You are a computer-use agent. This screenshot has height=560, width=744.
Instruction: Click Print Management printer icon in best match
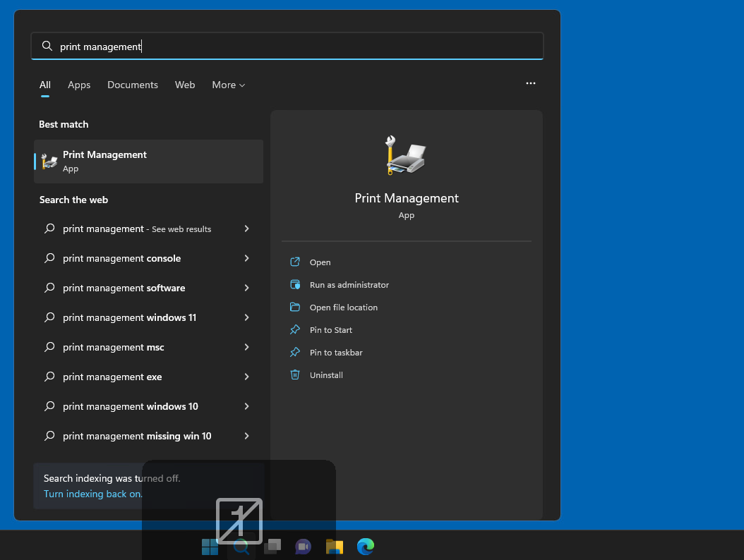click(x=49, y=162)
